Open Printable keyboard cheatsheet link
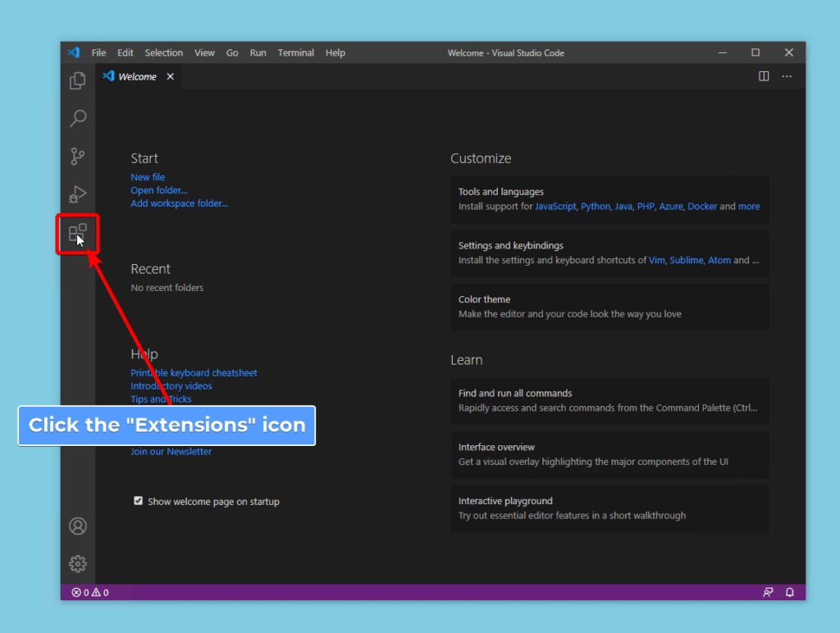This screenshot has width=840, height=633. (x=194, y=373)
